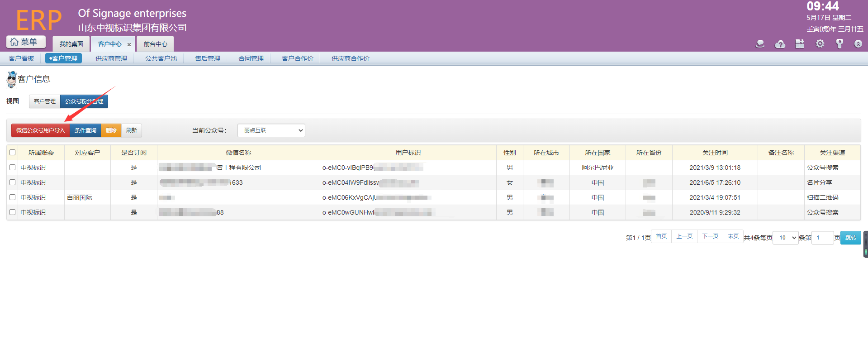The width and height of the screenshot is (868, 350).
Task: Switch to 我的桌面 tab
Action: point(71,44)
